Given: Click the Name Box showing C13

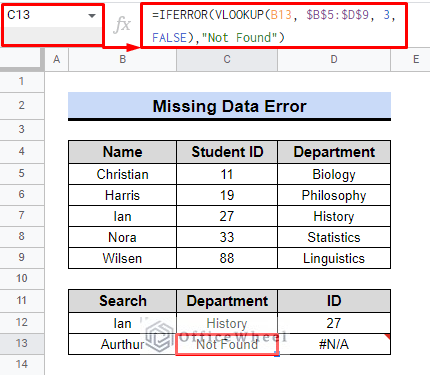Looking at the screenshot, I should (53, 24).
